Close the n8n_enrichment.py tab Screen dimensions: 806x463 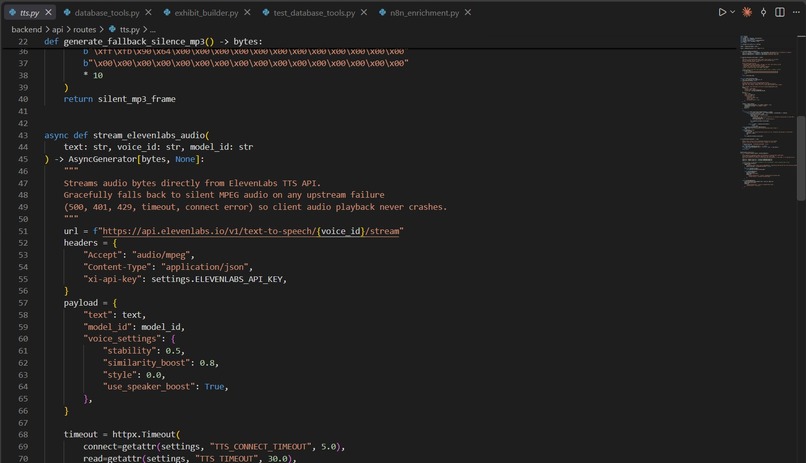pos(468,12)
